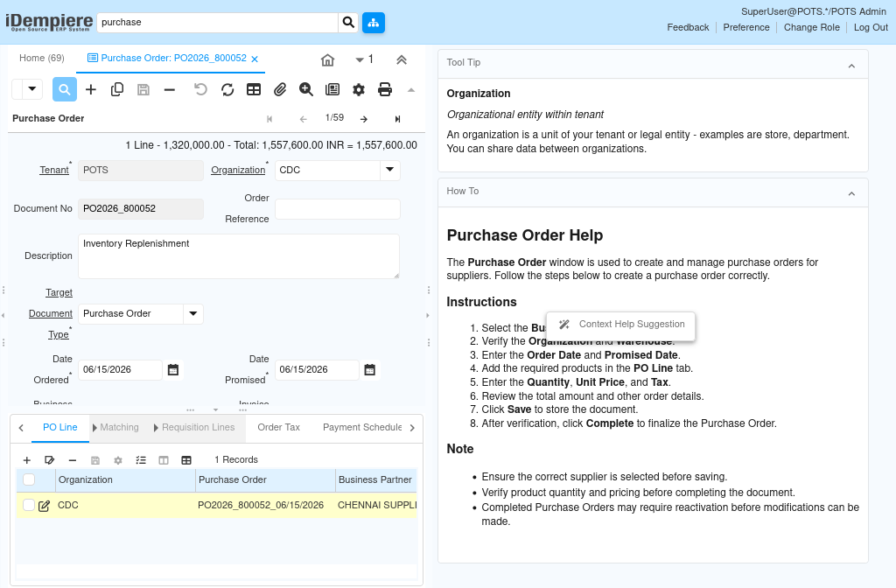Click the Order Reference input field
The image size is (896, 588).
(337, 208)
